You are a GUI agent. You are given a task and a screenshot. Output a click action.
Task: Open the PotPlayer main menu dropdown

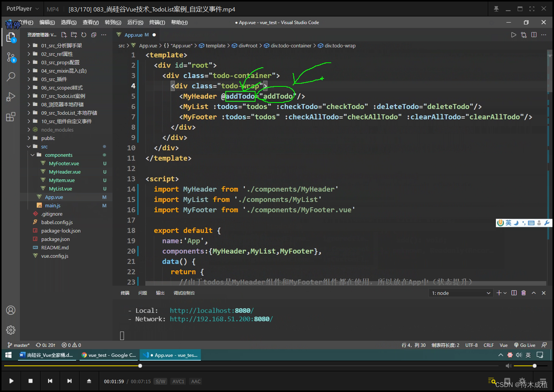[x=23, y=8]
